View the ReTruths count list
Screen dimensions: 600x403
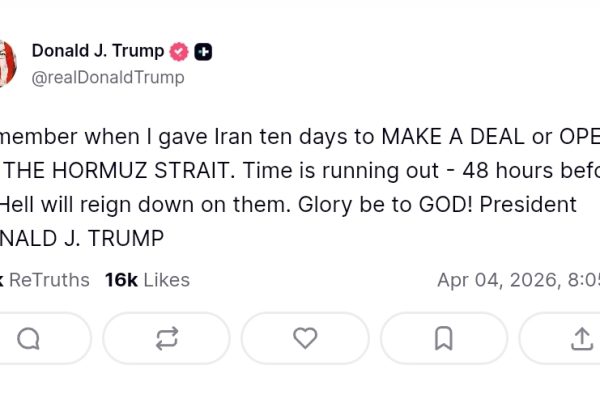point(45,280)
